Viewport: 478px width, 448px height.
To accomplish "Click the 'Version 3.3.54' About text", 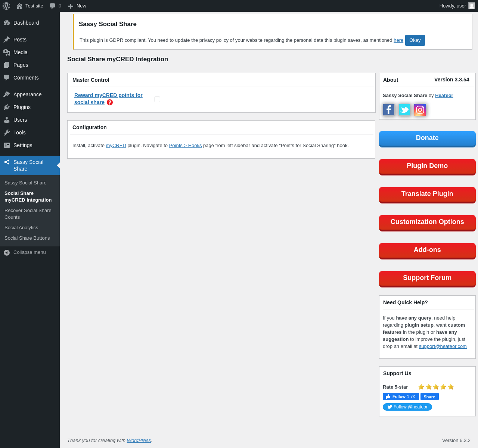I will tap(451, 80).
